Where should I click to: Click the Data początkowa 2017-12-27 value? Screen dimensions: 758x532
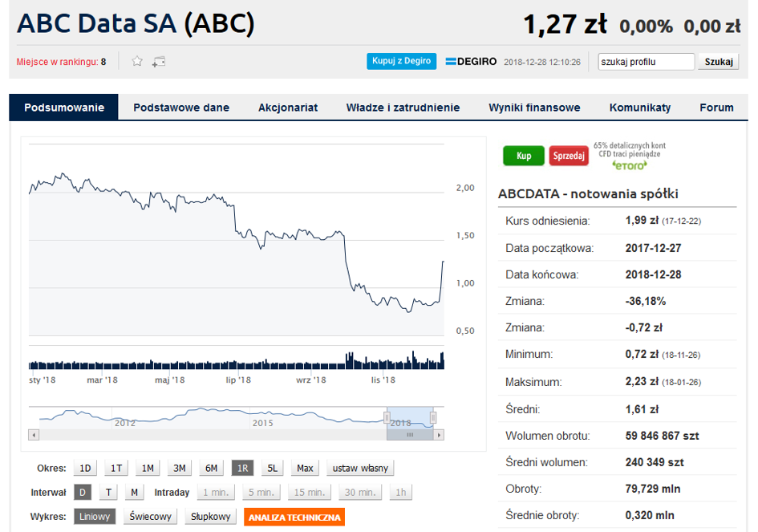[653, 248]
